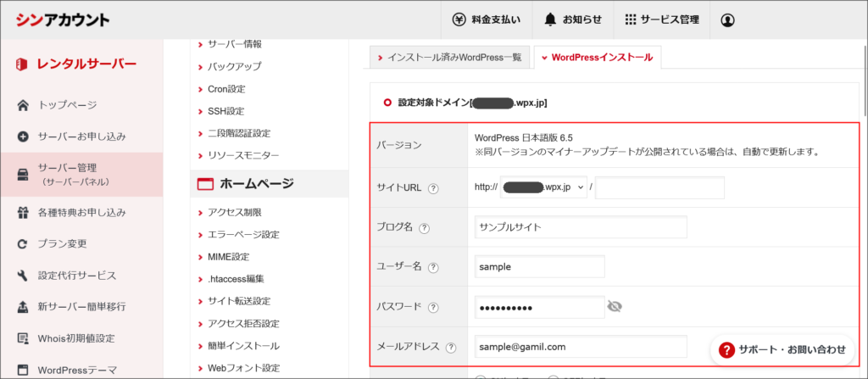Switch to インストール済みWordPress一覧 tab

449,57
